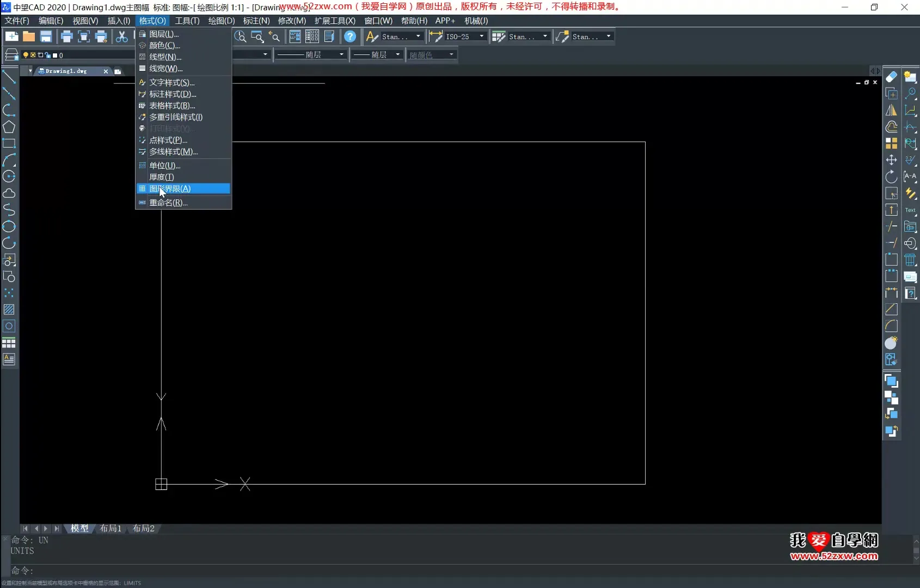The image size is (920, 588).
Task: Select the Line drawing tool
Action: [9, 77]
